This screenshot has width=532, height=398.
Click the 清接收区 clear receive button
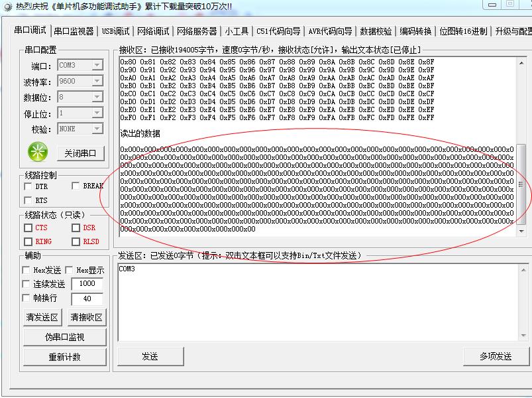[x=86, y=318]
